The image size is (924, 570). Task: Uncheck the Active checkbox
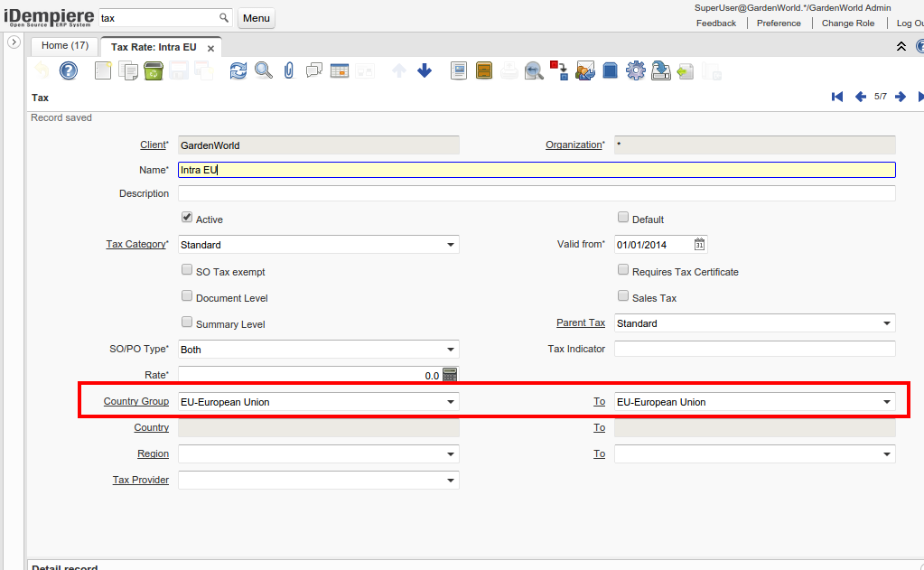[x=187, y=218]
